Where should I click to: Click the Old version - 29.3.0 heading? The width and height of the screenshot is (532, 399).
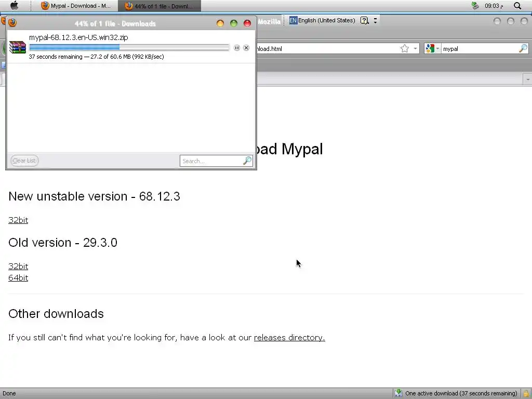pos(63,242)
